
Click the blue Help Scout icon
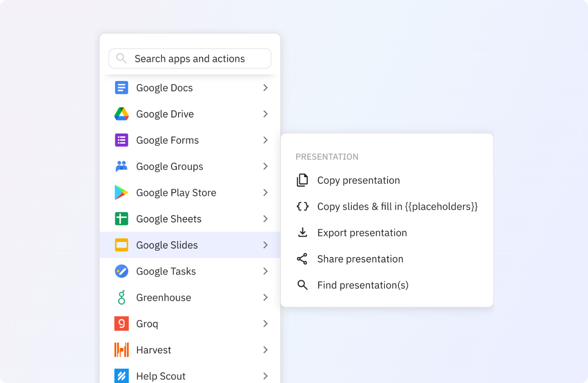click(x=121, y=376)
